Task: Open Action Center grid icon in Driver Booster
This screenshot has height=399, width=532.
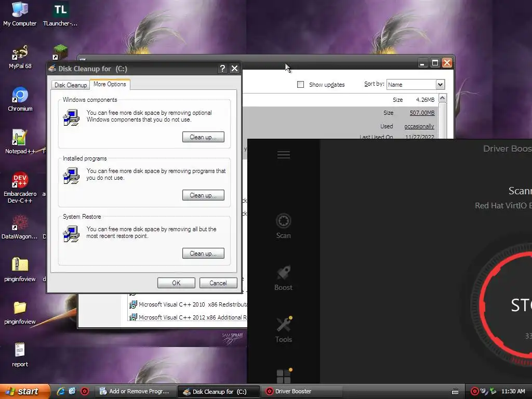Action: [284, 376]
